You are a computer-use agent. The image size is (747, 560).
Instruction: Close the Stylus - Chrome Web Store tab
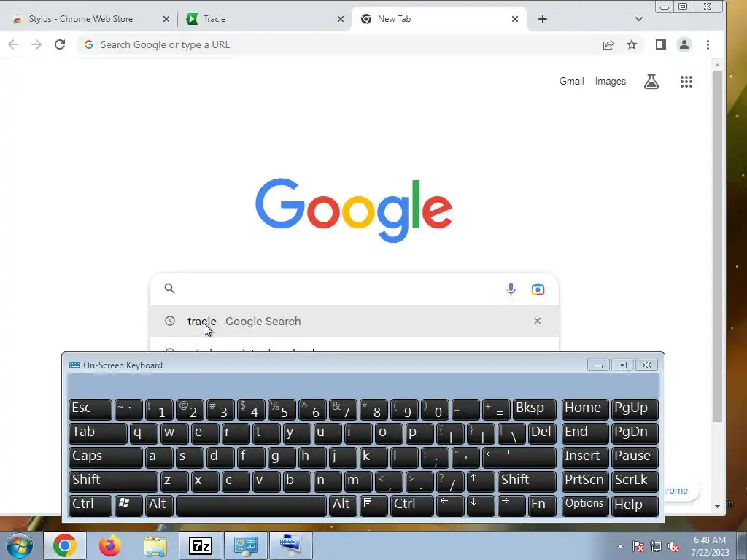click(x=166, y=19)
